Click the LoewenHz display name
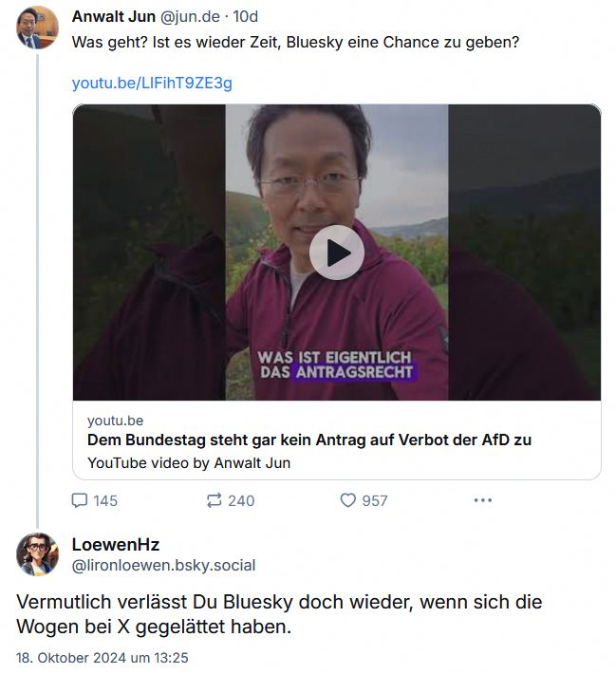 (116, 545)
